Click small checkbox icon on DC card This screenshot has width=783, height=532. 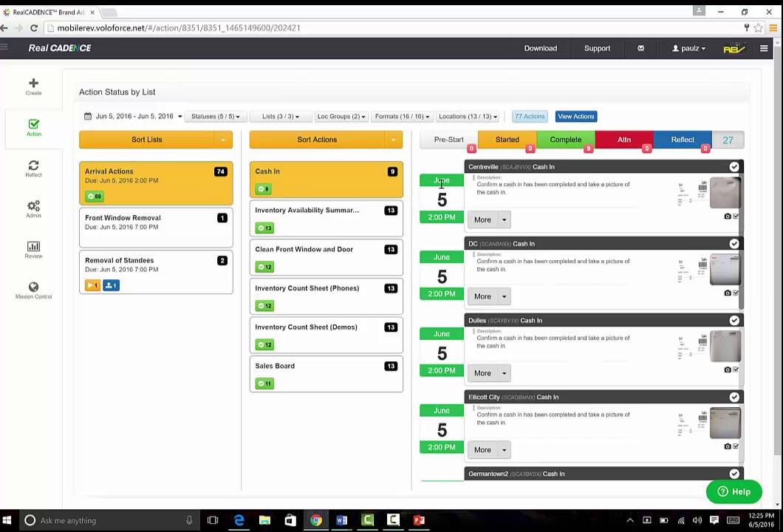736,293
